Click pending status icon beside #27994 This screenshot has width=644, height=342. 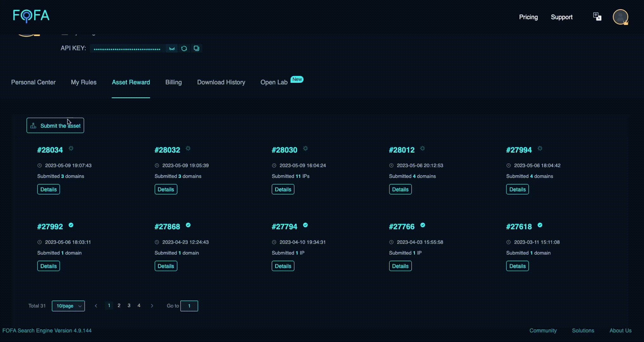tap(540, 149)
